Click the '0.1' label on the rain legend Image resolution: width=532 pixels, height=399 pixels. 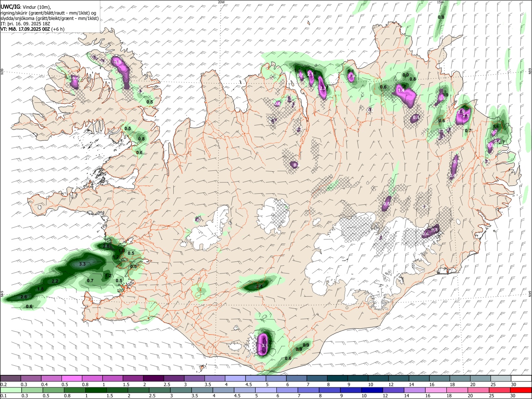pos(3,396)
